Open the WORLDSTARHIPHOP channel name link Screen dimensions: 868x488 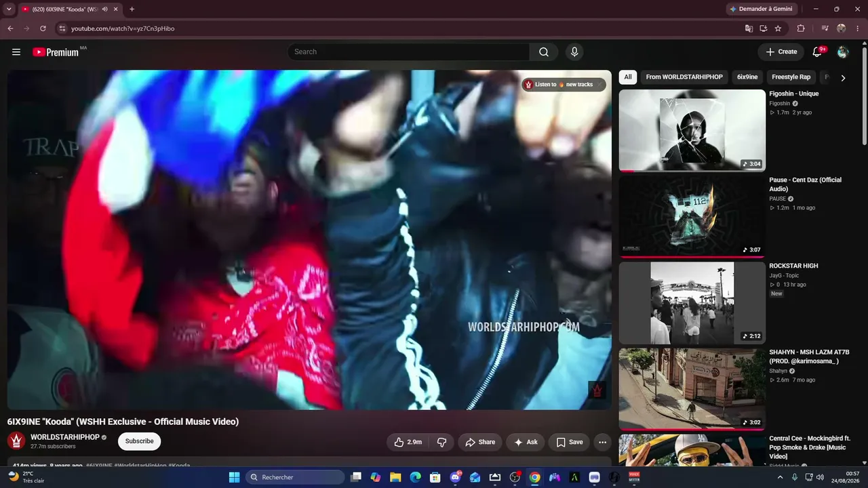pyautogui.click(x=65, y=437)
